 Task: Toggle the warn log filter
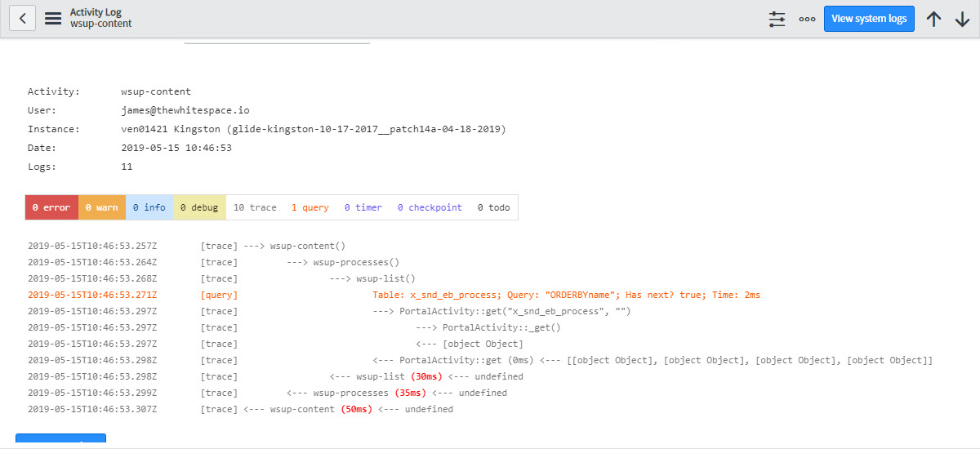coord(101,207)
